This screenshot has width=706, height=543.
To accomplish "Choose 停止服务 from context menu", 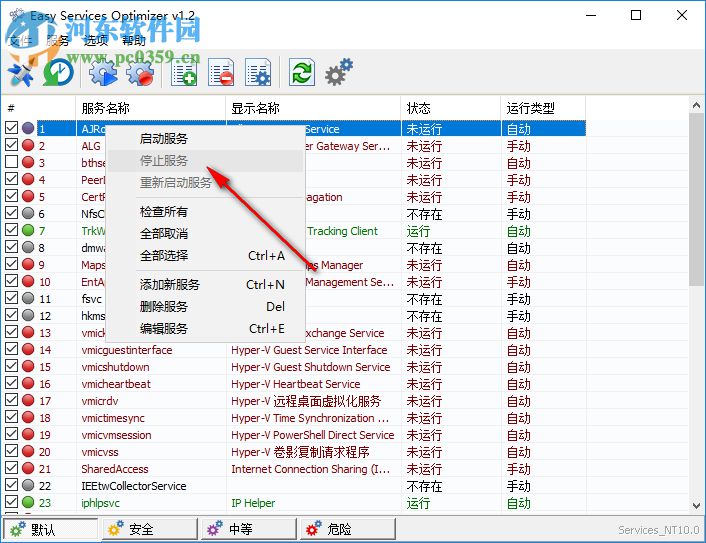I will [x=205, y=161].
